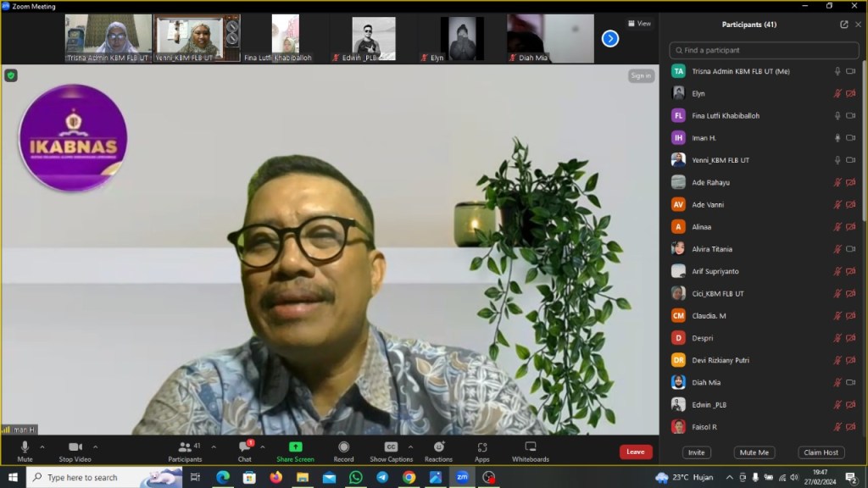Expand video options arrow beside Stop Video
Viewport: 868px width, 488px height.
click(95, 446)
